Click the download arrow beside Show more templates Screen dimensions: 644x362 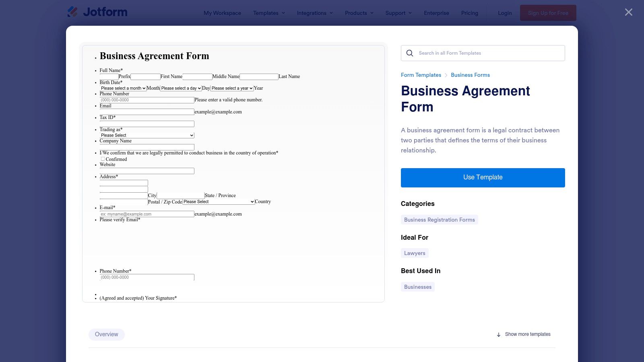coord(499,334)
